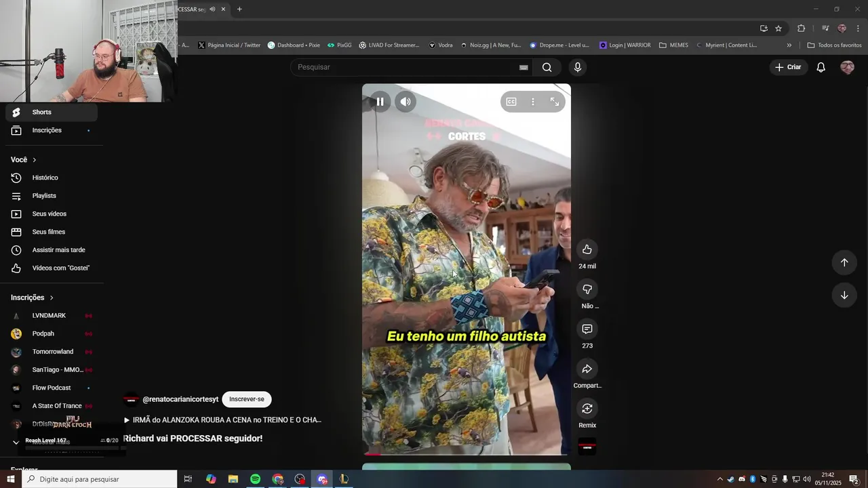868x488 pixels.
Task: Mute the tab via speaker icon
Action: [212, 9]
